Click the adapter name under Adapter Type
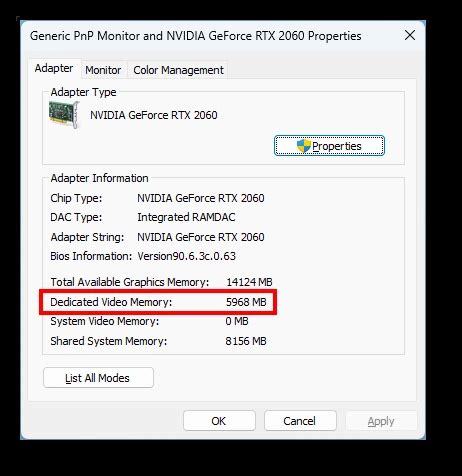 pos(154,115)
